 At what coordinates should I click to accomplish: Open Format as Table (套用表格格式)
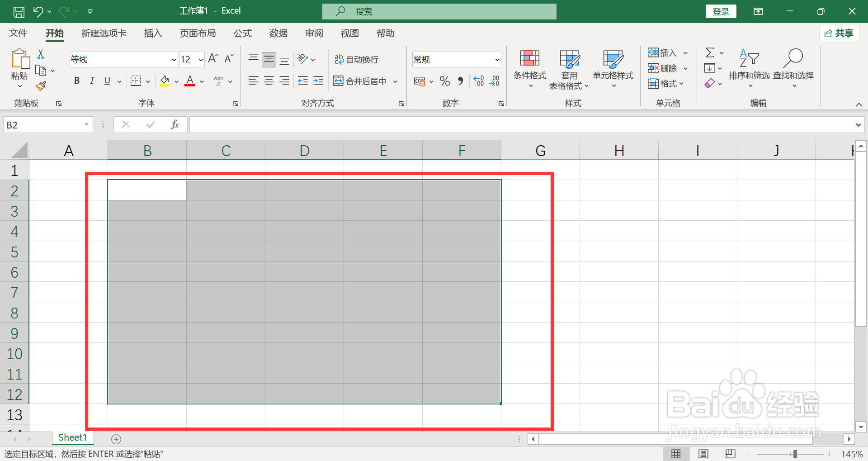(569, 69)
